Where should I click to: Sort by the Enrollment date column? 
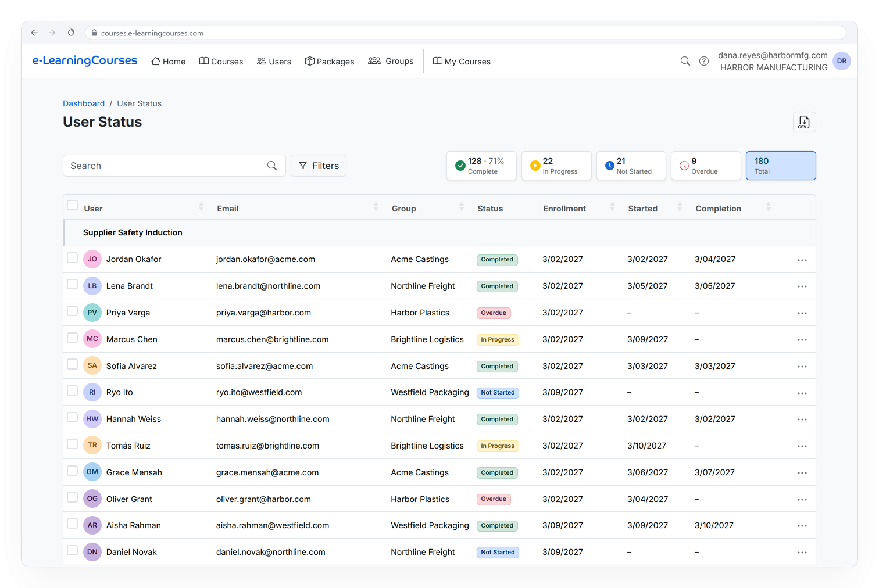tap(612, 207)
